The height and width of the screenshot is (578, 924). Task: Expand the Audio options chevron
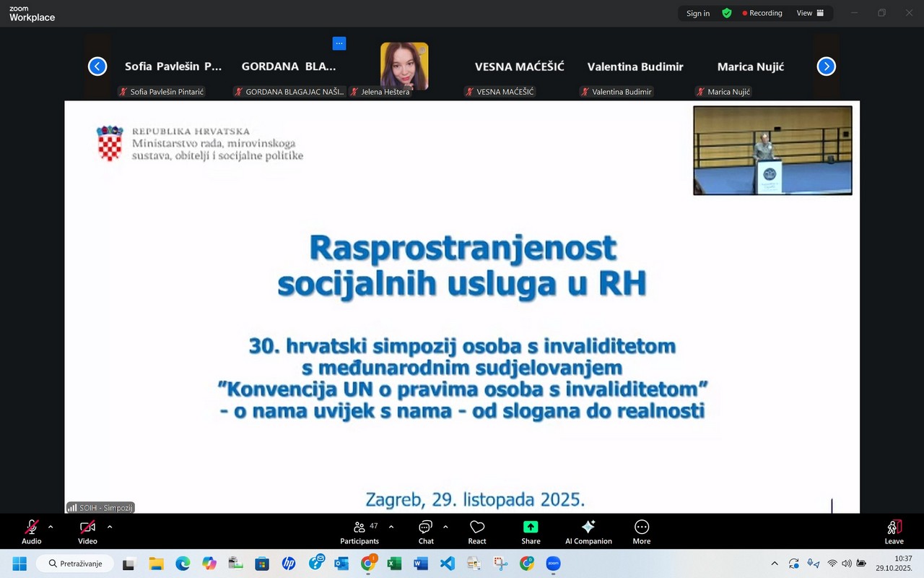[x=50, y=526]
